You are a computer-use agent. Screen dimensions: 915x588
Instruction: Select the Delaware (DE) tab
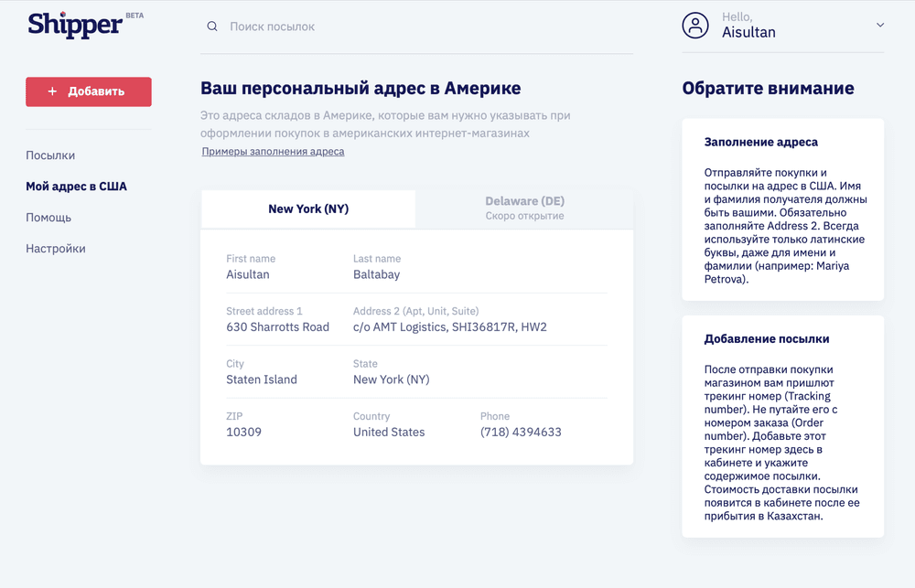524,208
